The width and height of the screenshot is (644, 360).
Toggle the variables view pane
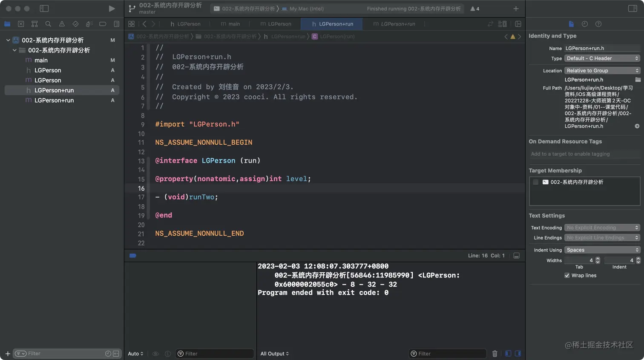pyautogui.click(x=508, y=354)
